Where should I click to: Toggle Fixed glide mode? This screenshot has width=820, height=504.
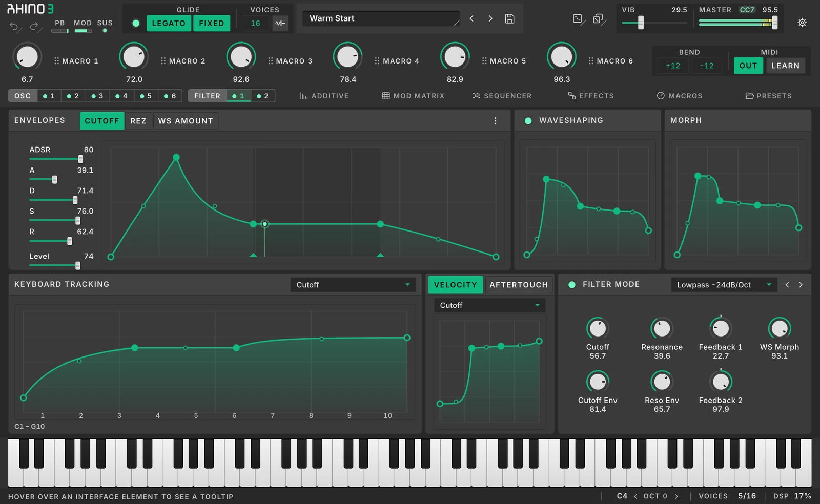[212, 23]
